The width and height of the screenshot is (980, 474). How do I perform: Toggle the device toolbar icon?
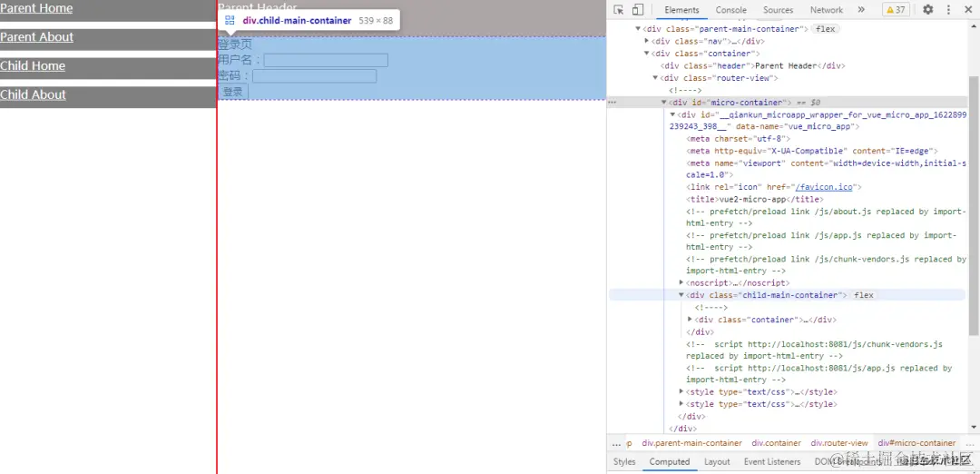638,9
